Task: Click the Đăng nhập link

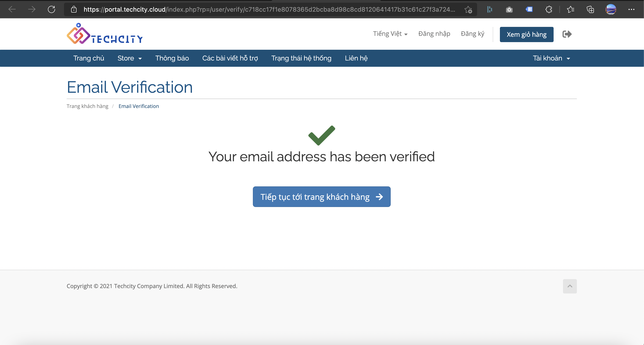Action: coord(434,34)
